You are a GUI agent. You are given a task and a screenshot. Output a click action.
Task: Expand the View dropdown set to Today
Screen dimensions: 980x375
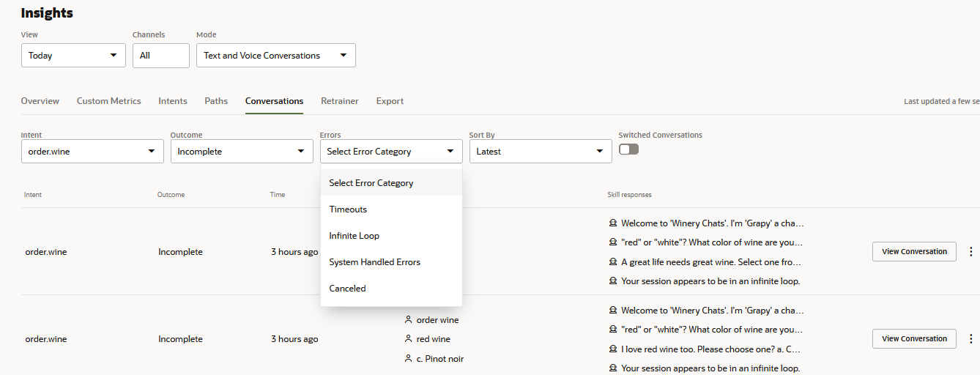tap(73, 56)
